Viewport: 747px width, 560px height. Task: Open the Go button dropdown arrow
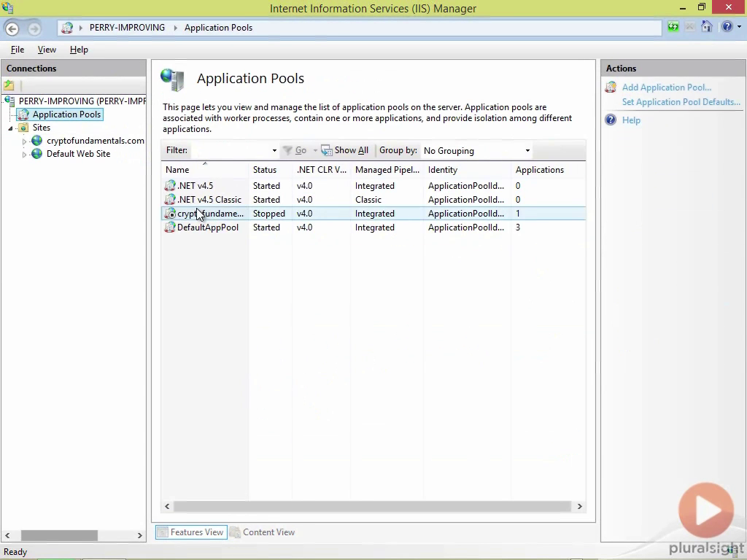(315, 150)
